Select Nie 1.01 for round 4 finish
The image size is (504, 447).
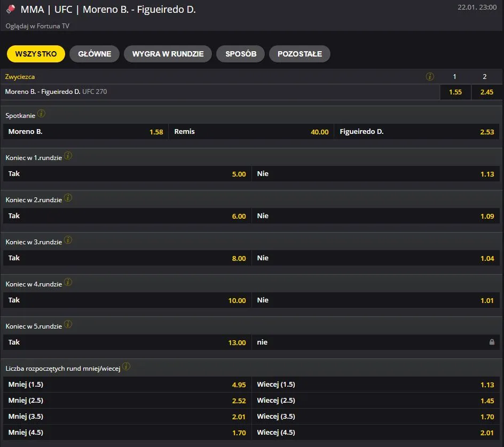[x=375, y=300]
